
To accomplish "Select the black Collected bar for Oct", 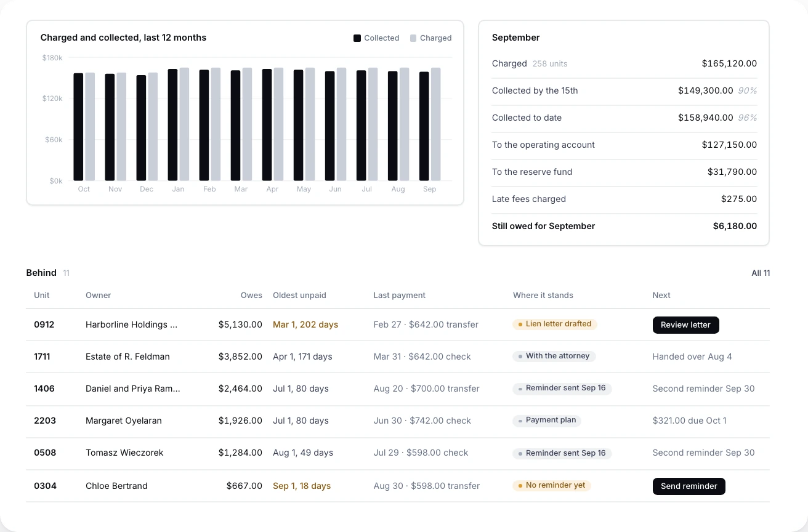I will [78, 127].
